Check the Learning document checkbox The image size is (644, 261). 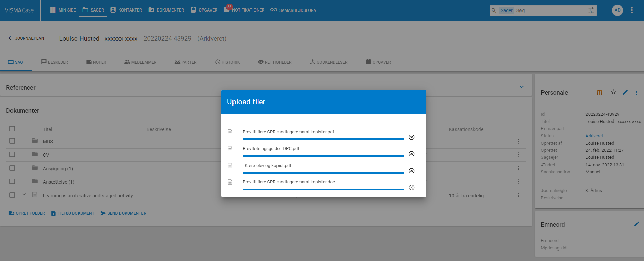tap(12, 195)
